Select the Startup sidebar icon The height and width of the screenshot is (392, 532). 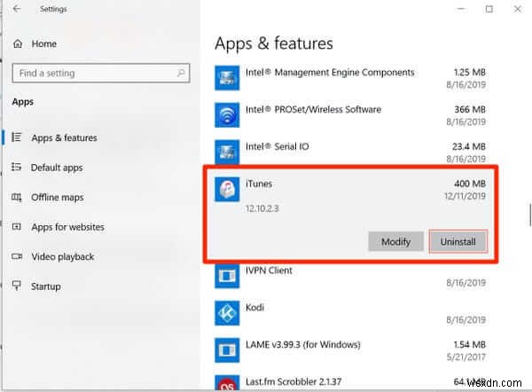16,286
